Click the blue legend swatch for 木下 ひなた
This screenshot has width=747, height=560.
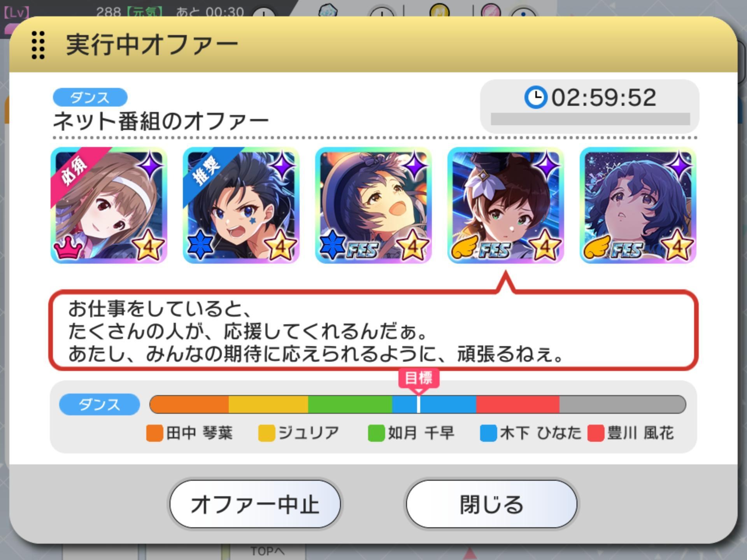click(x=488, y=433)
